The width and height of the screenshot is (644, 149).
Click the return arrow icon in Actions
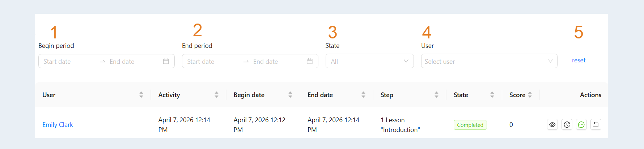596,125
